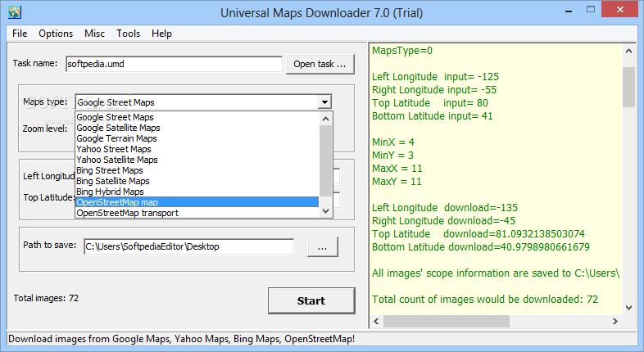Image resolution: width=644 pixels, height=352 pixels.
Task: Open the File menu
Action: [20, 34]
